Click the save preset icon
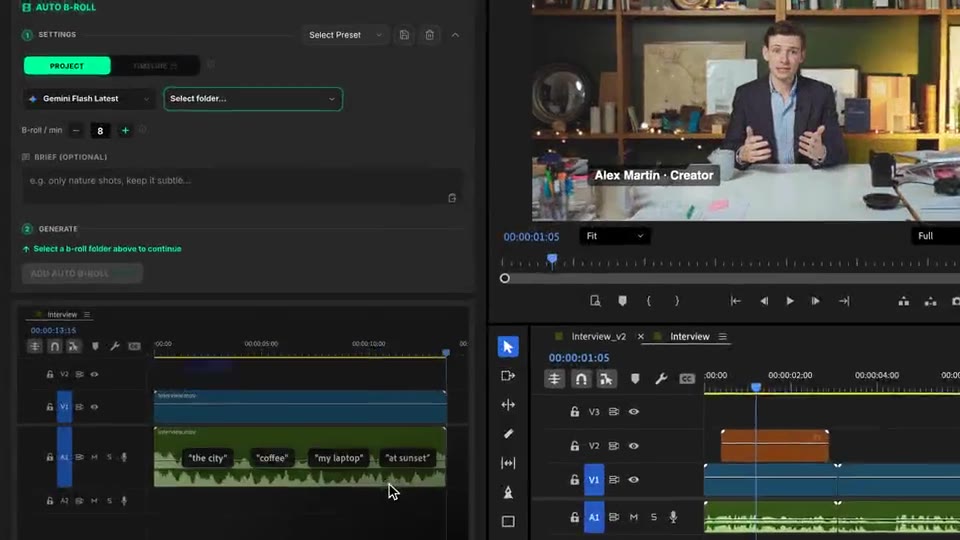The image size is (960, 540). pos(404,35)
